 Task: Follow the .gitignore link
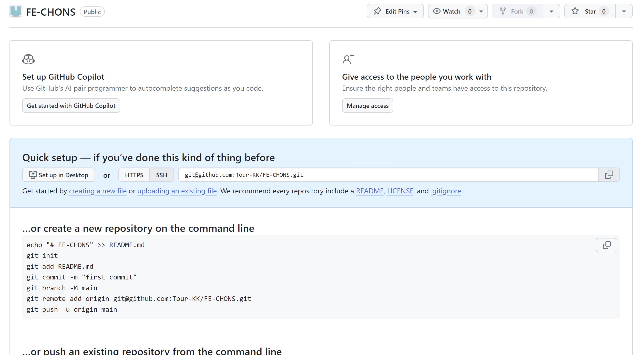click(446, 191)
